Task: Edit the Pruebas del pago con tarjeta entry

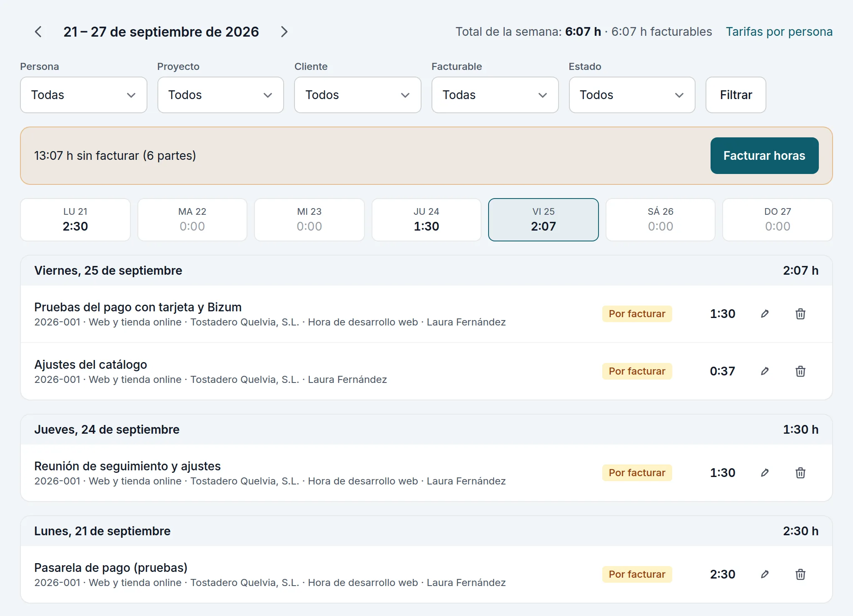Action: pos(765,314)
